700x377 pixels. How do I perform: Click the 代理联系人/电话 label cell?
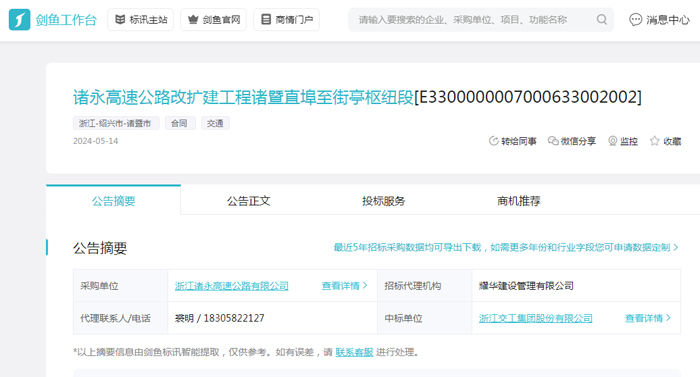(x=121, y=318)
